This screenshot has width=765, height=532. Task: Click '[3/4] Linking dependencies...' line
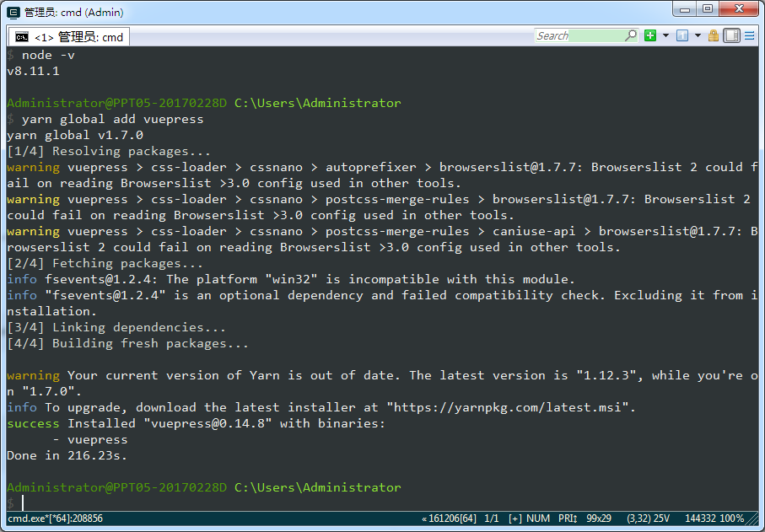pyautogui.click(x=116, y=327)
